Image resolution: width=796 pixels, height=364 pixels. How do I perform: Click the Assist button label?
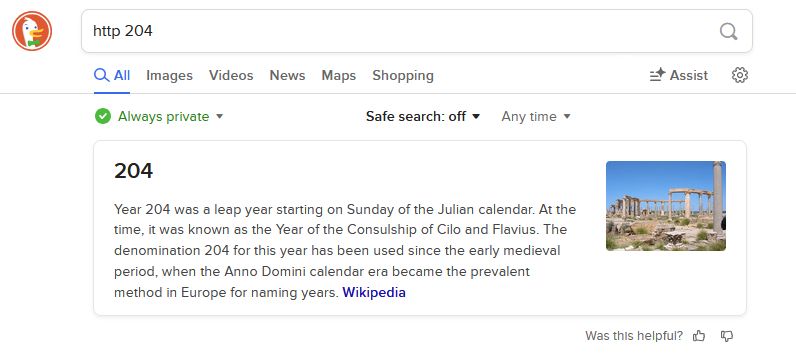click(x=688, y=75)
